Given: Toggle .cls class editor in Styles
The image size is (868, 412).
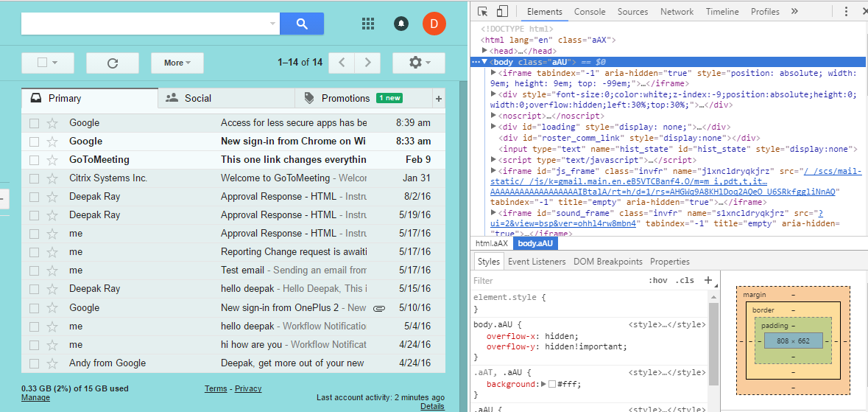Looking at the screenshot, I should coord(685,281).
